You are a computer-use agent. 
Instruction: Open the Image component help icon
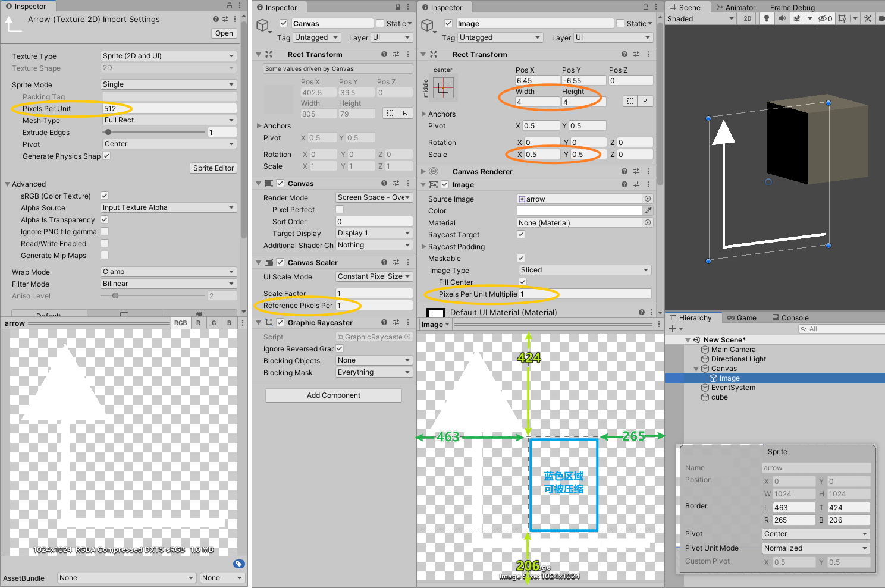point(624,185)
